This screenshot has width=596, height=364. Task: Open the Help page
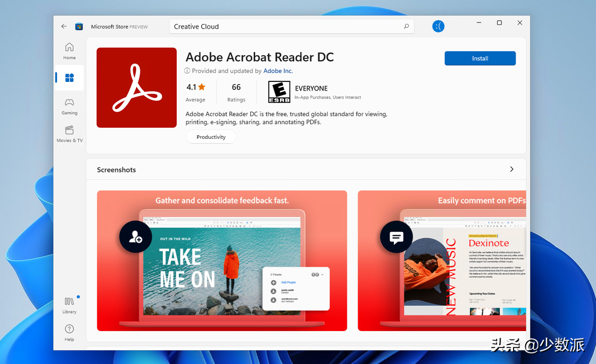coord(69,333)
